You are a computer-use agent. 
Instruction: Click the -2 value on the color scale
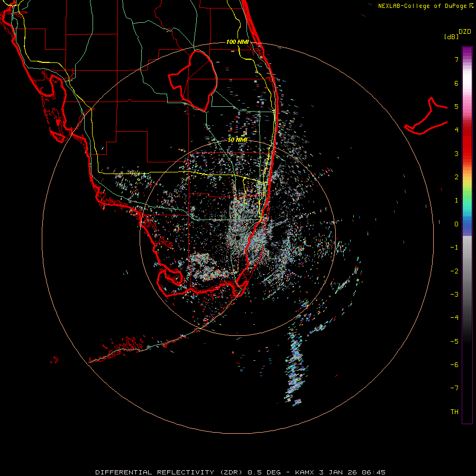click(454, 271)
